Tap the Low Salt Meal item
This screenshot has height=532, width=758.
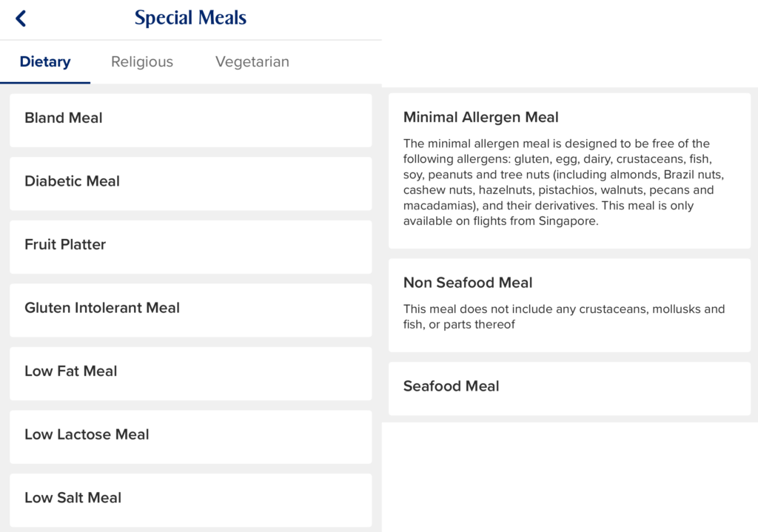(x=190, y=499)
